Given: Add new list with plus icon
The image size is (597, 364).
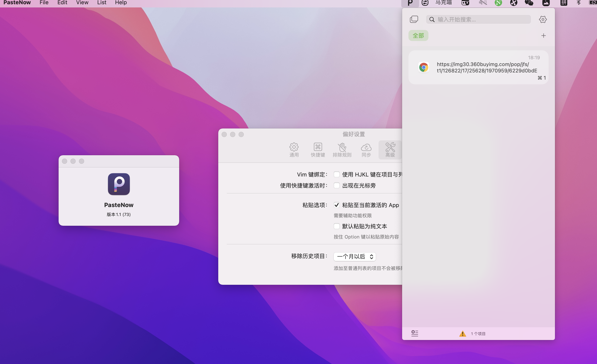Looking at the screenshot, I should tap(543, 36).
